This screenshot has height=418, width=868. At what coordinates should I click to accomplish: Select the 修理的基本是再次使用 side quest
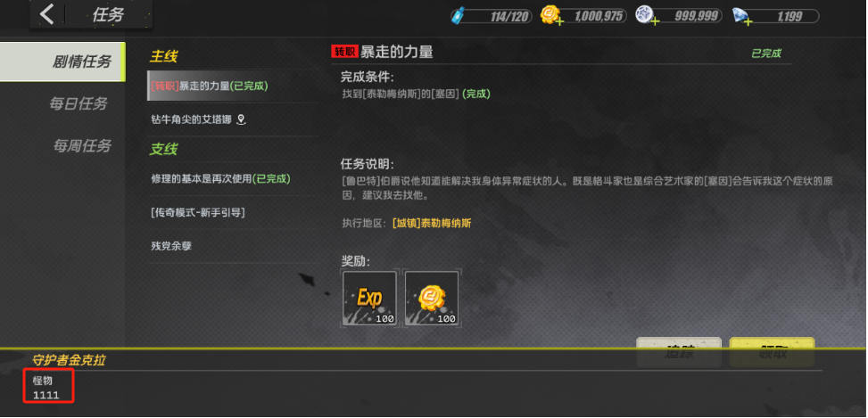pos(233,178)
